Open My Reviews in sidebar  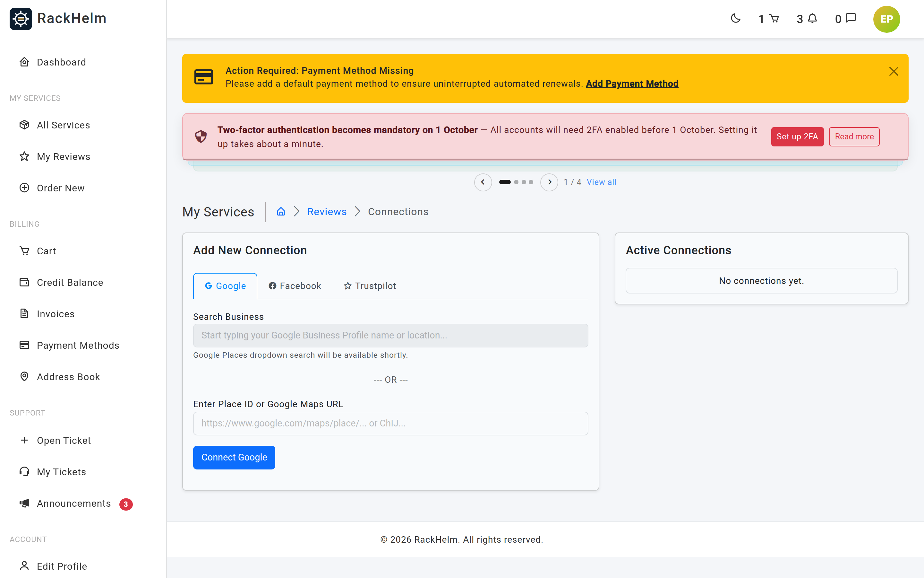[64, 156]
